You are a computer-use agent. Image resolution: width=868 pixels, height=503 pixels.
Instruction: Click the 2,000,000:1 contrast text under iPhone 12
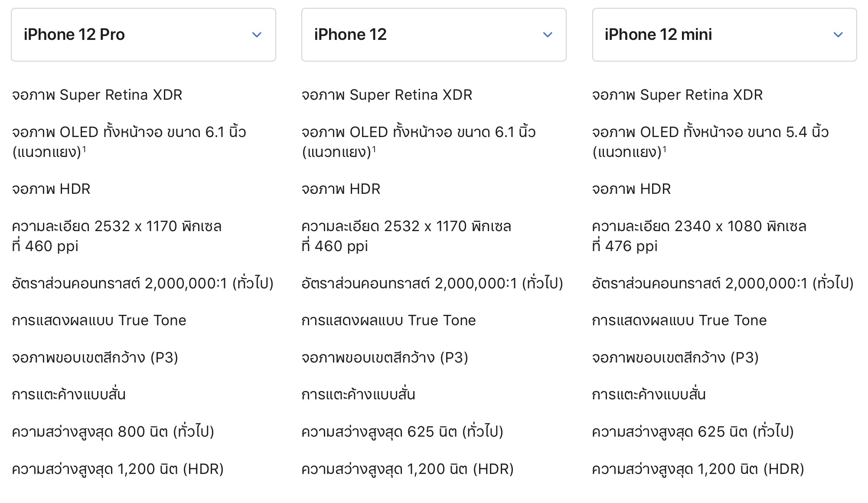[x=432, y=284]
